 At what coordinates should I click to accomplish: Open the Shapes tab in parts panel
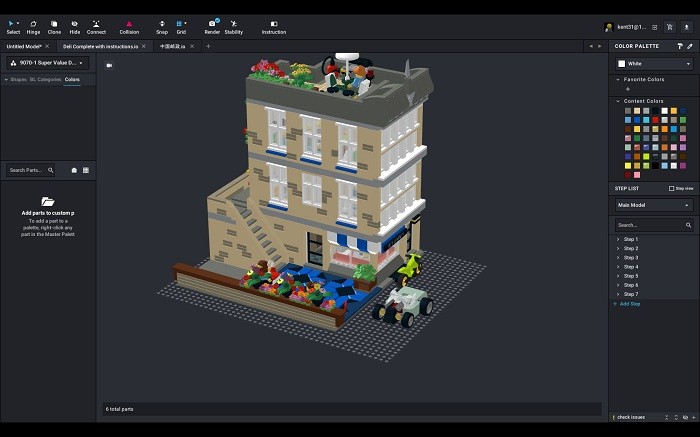[x=18, y=79]
